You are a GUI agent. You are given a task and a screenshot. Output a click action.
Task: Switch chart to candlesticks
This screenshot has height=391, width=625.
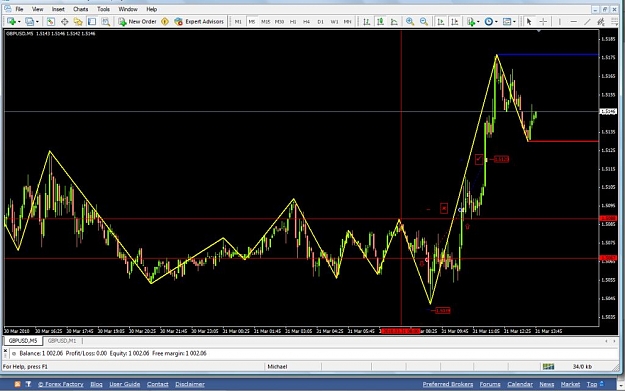click(x=380, y=22)
